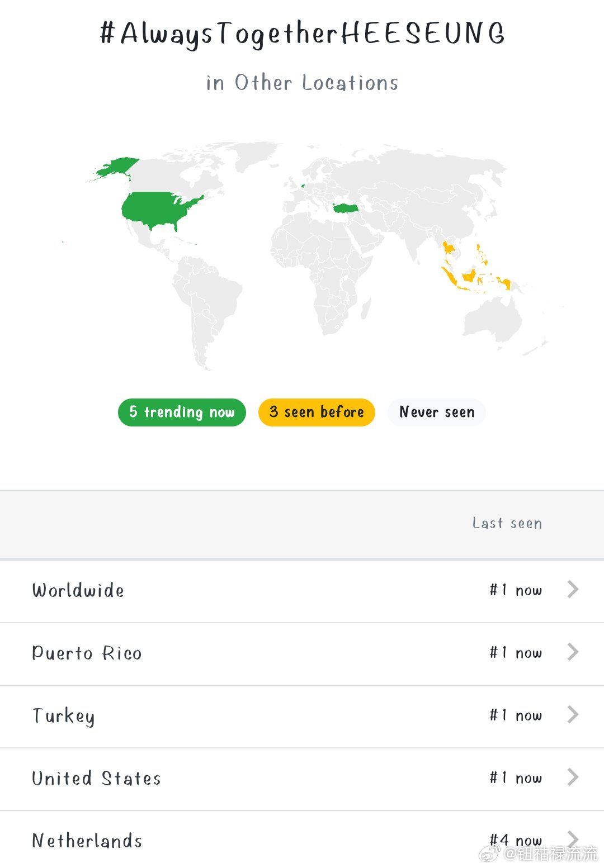Select the Worldwide location row
Image resolution: width=604 pixels, height=868 pixels.
tap(302, 591)
